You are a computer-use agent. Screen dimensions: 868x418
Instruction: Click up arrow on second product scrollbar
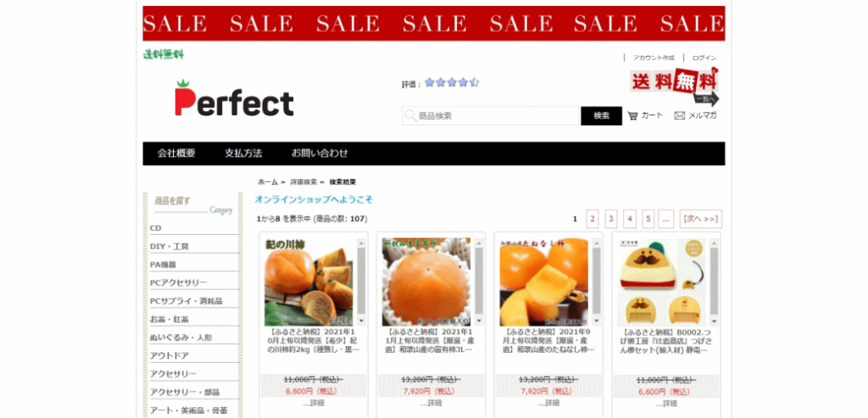tap(479, 243)
